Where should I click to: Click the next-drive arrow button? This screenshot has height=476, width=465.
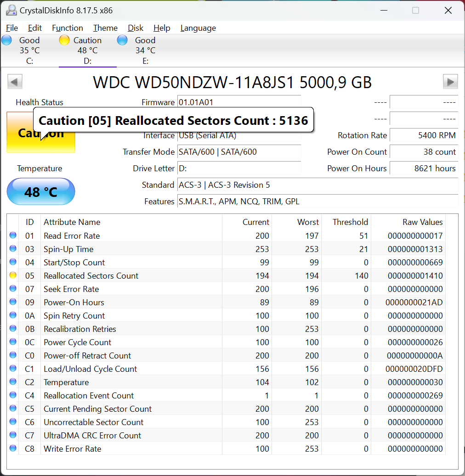[450, 81]
